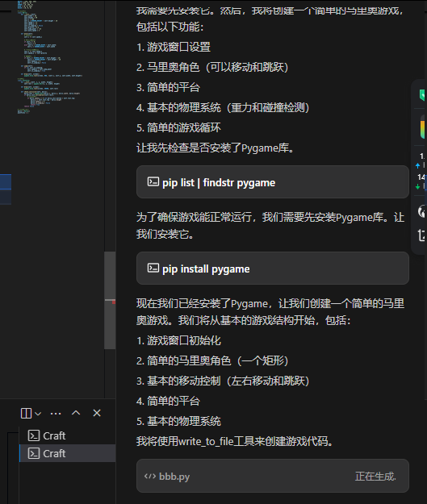Click the blue upload arrow indicator
Viewport: 427px width, 504px height.
coord(417,165)
